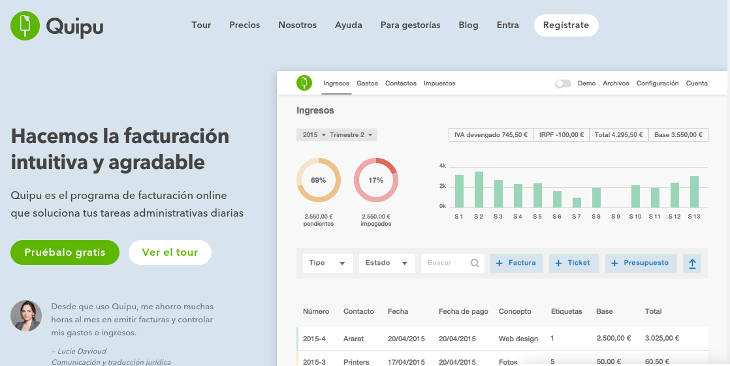Click the upload arrow icon button

(x=692, y=264)
